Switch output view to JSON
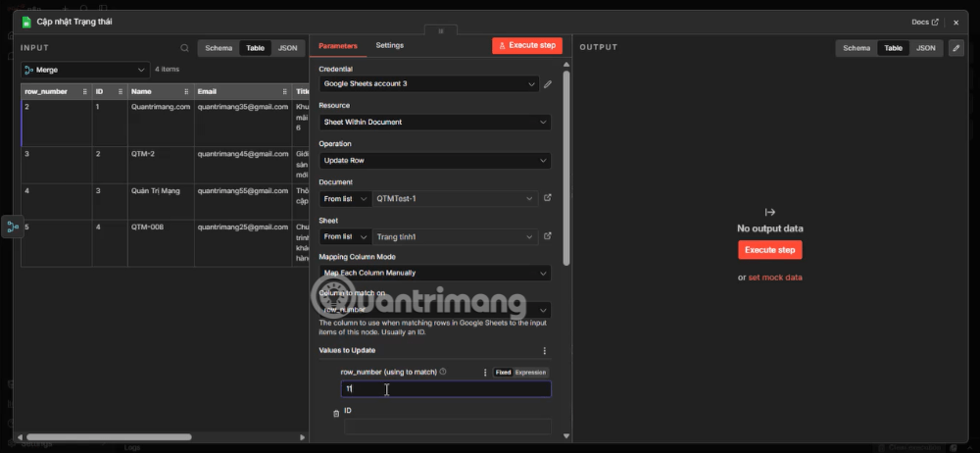Screen dimensions: 980x453 coord(926,48)
